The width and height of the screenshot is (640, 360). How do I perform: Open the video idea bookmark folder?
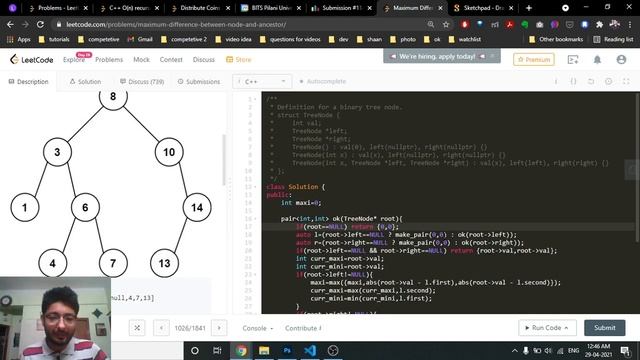pyautogui.click(x=233, y=39)
